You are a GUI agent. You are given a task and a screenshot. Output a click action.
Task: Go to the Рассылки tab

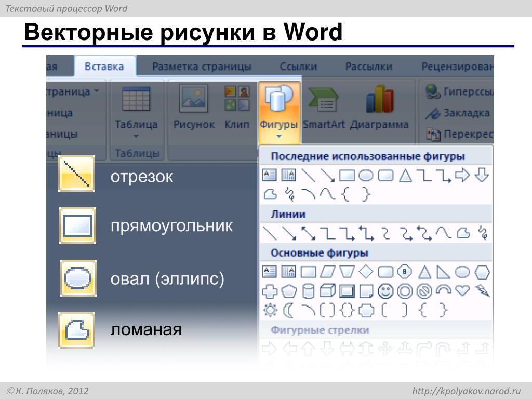point(369,66)
